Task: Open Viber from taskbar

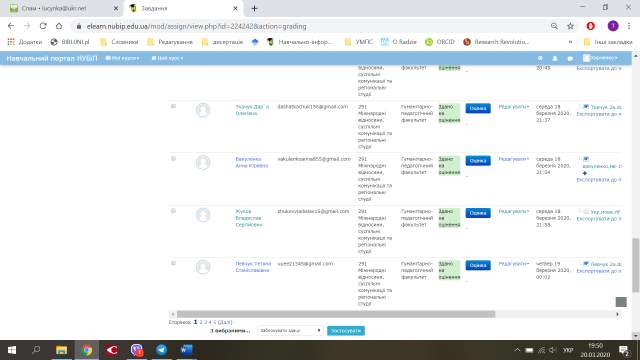Action: click(136, 350)
